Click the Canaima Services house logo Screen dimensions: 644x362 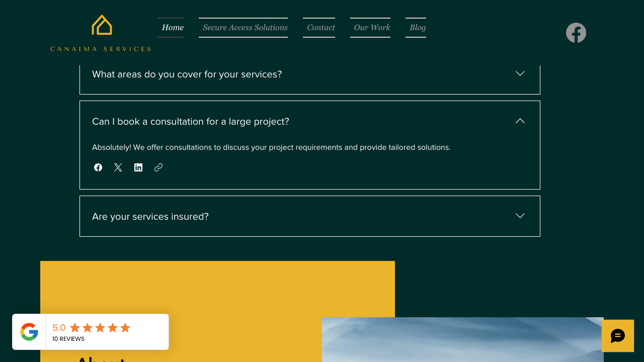[101, 25]
